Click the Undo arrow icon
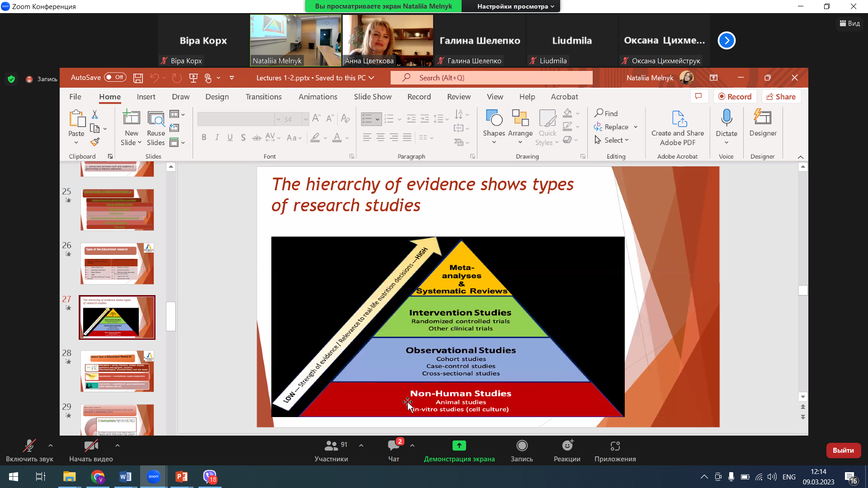The image size is (868, 488). tap(154, 78)
